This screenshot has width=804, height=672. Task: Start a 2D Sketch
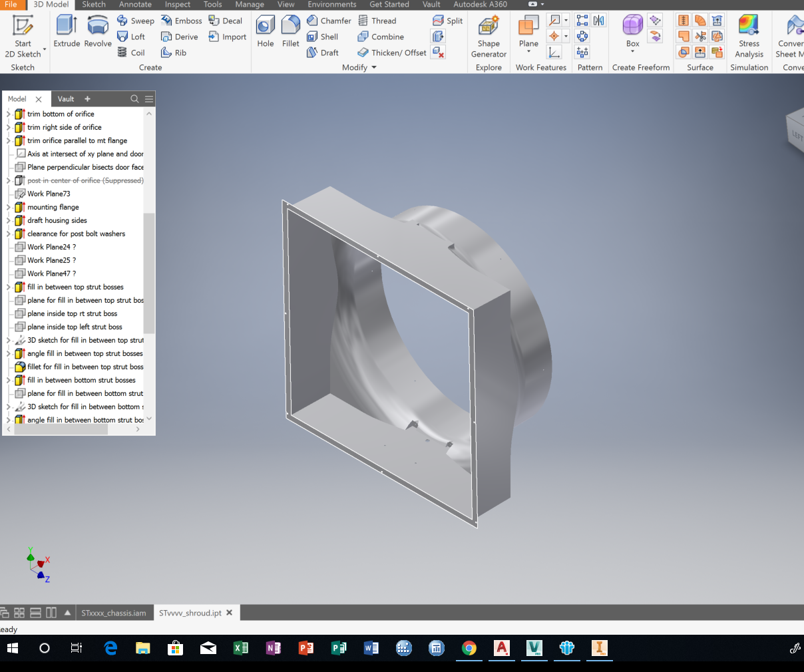(x=23, y=36)
